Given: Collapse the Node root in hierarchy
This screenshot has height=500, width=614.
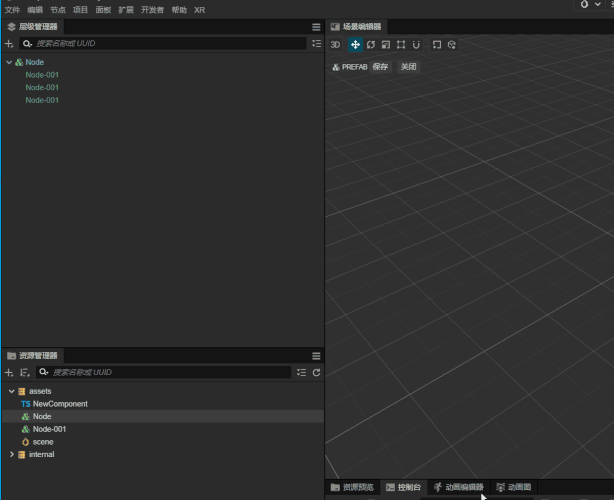Looking at the screenshot, I should coord(9,62).
